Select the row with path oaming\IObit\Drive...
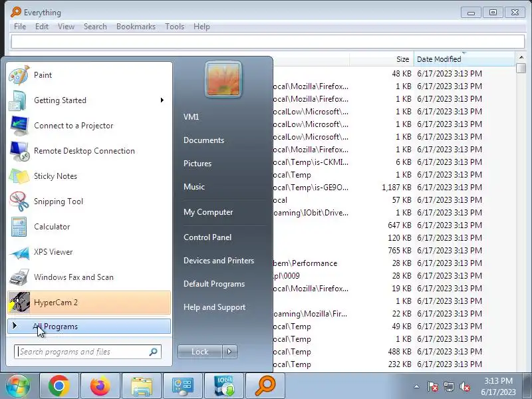 pos(394,213)
